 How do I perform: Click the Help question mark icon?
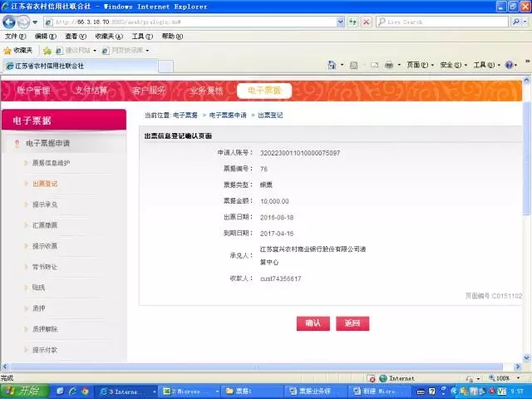click(509, 65)
